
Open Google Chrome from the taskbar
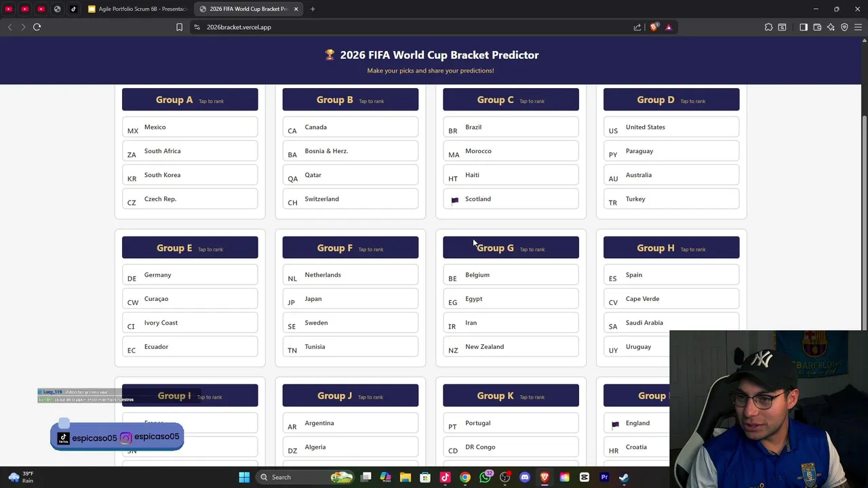465,477
